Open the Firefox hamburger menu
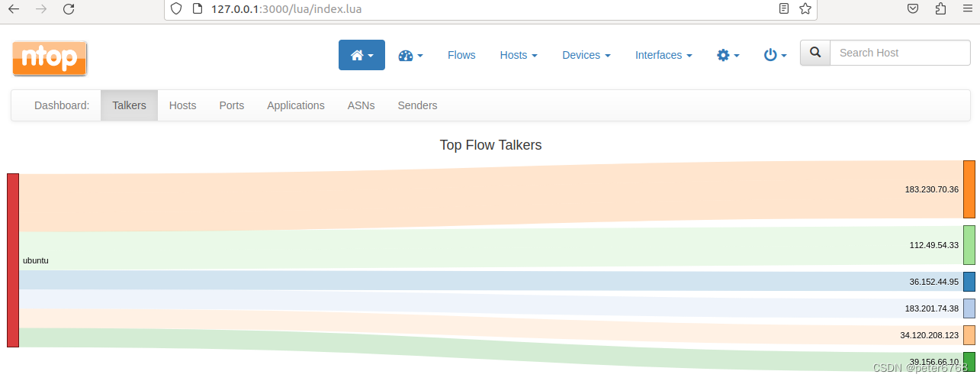980x381 pixels. click(968, 9)
